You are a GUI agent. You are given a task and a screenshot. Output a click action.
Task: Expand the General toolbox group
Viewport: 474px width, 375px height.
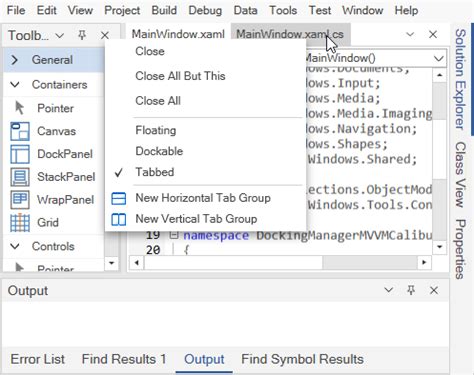(14, 60)
